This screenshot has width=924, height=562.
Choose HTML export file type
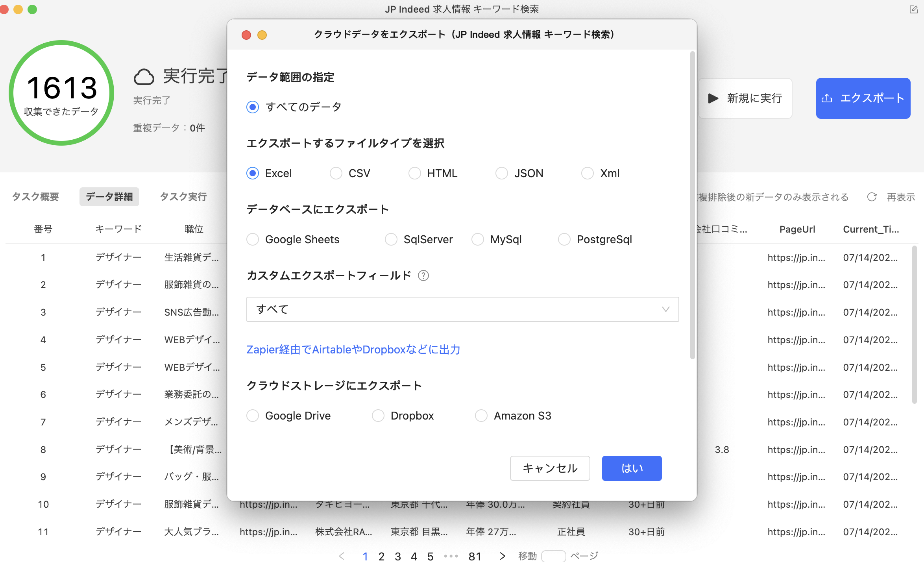415,173
